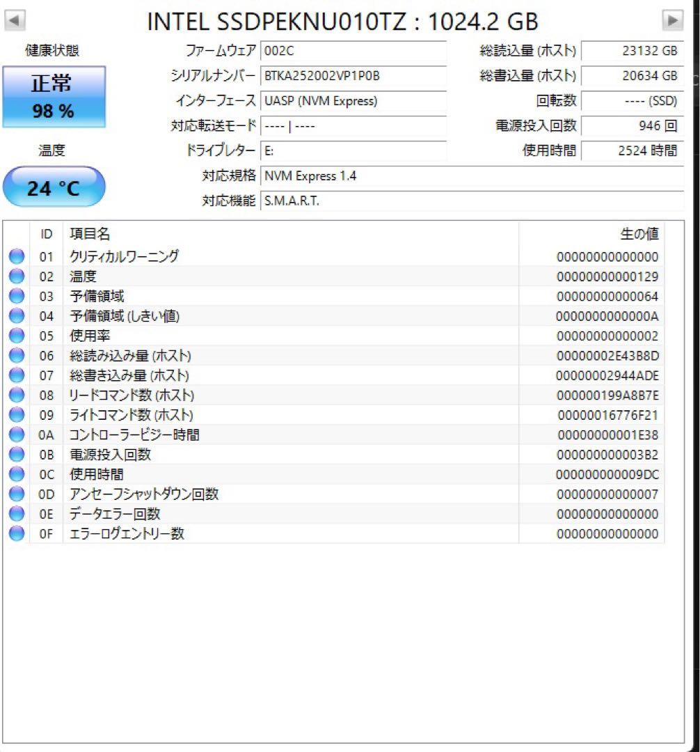Image resolution: width=700 pixels, height=752 pixels.
Task: Click the indicator icon for 使用率
Action: point(16,336)
